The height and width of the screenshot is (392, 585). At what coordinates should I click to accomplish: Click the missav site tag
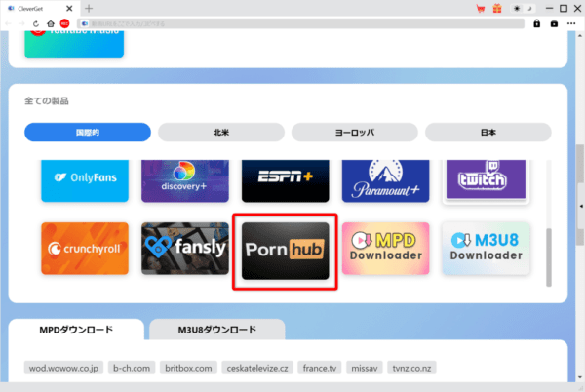365,368
